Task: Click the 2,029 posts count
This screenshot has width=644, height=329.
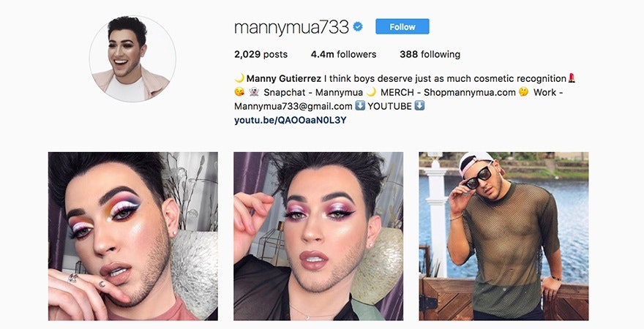Action: 261,54
